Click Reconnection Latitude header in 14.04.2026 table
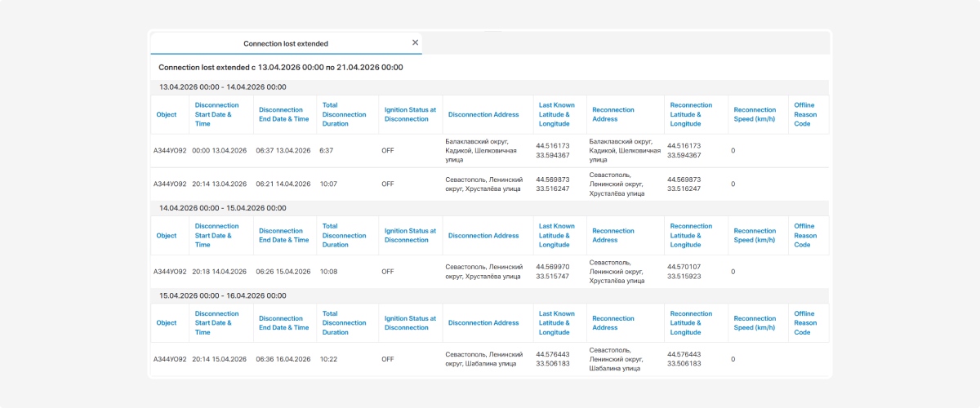The image size is (980, 408). click(691, 236)
